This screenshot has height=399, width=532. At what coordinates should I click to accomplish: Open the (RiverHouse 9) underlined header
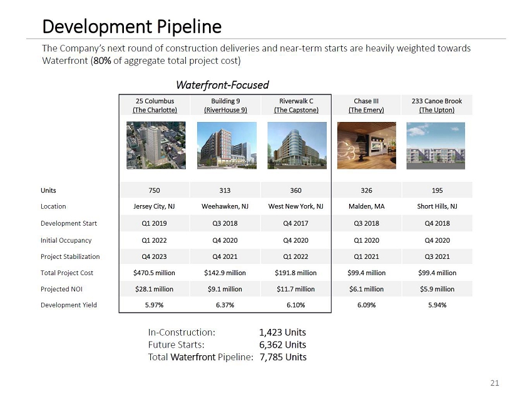(225, 110)
